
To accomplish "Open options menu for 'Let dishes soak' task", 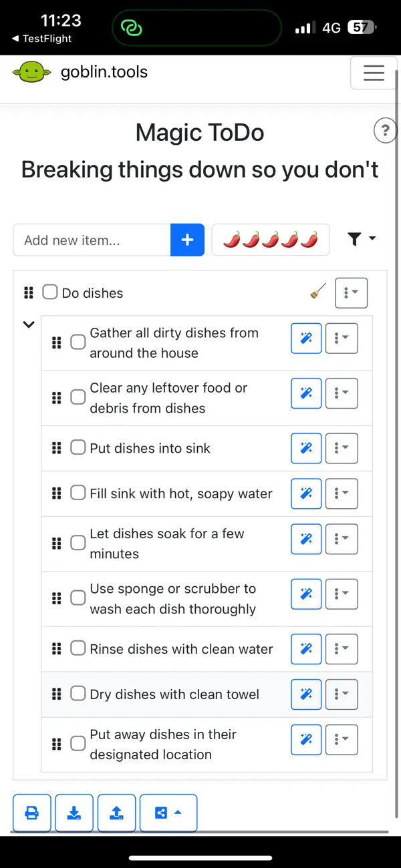I will tap(341, 539).
